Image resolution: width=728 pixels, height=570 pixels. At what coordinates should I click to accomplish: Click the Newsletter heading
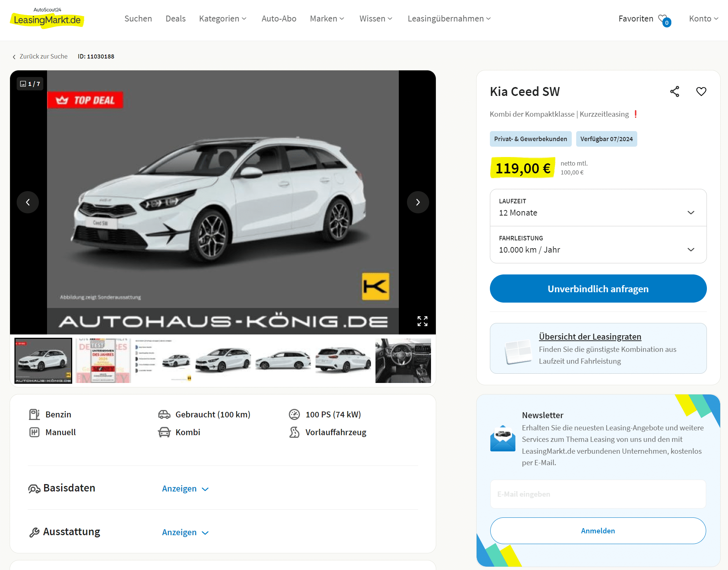coord(542,415)
